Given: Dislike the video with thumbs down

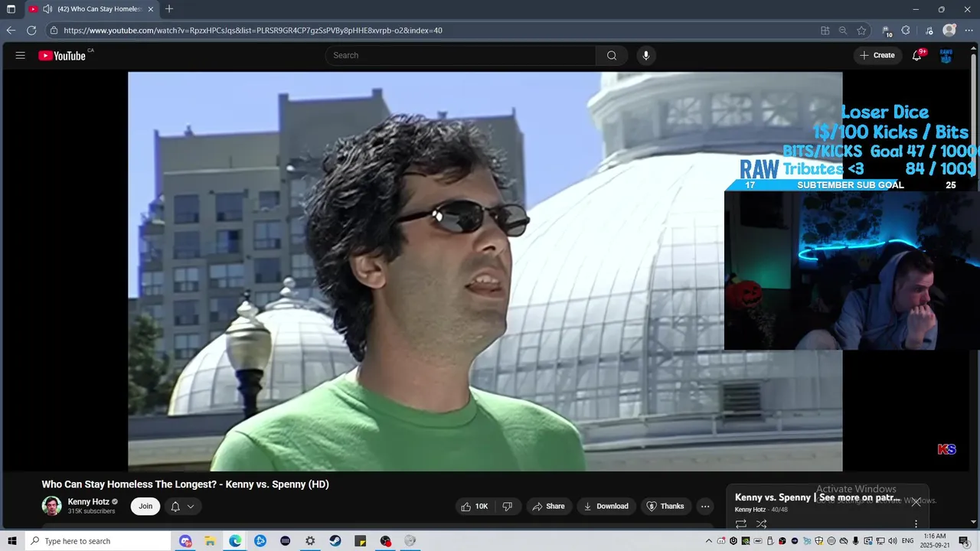Looking at the screenshot, I should [507, 506].
